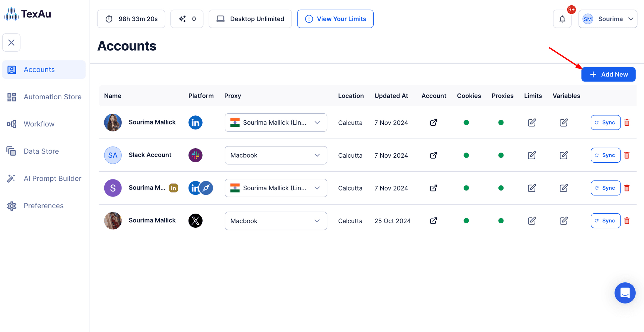The width and height of the screenshot is (644, 332).
Task: Expand the Macbook proxy dropdown in the last row
Action: point(276,221)
